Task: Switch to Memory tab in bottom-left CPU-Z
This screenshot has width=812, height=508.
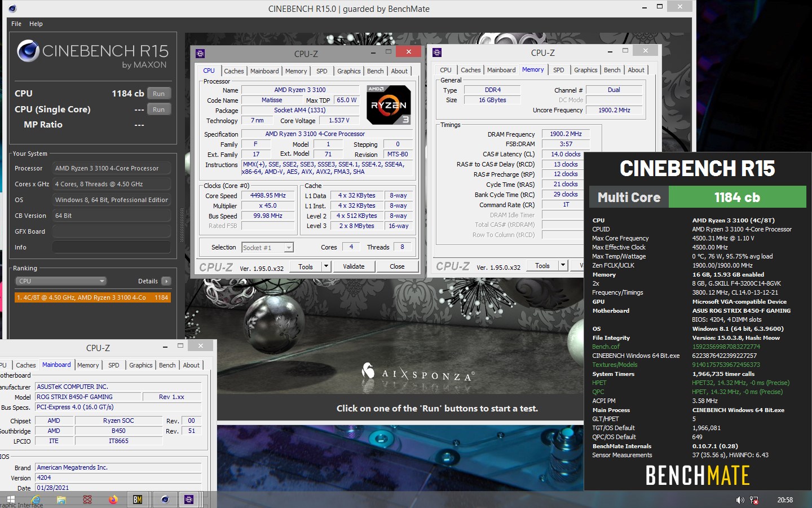Action: pyautogui.click(x=88, y=365)
